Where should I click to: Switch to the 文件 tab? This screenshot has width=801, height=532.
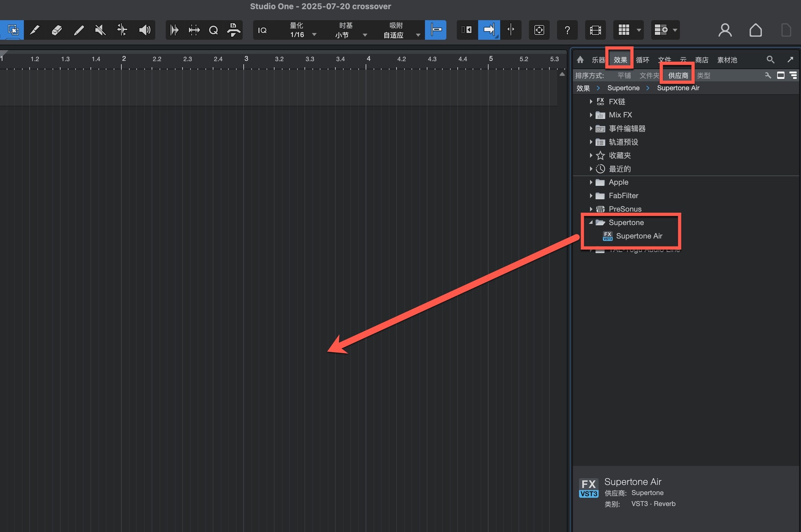click(x=665, y=60)
